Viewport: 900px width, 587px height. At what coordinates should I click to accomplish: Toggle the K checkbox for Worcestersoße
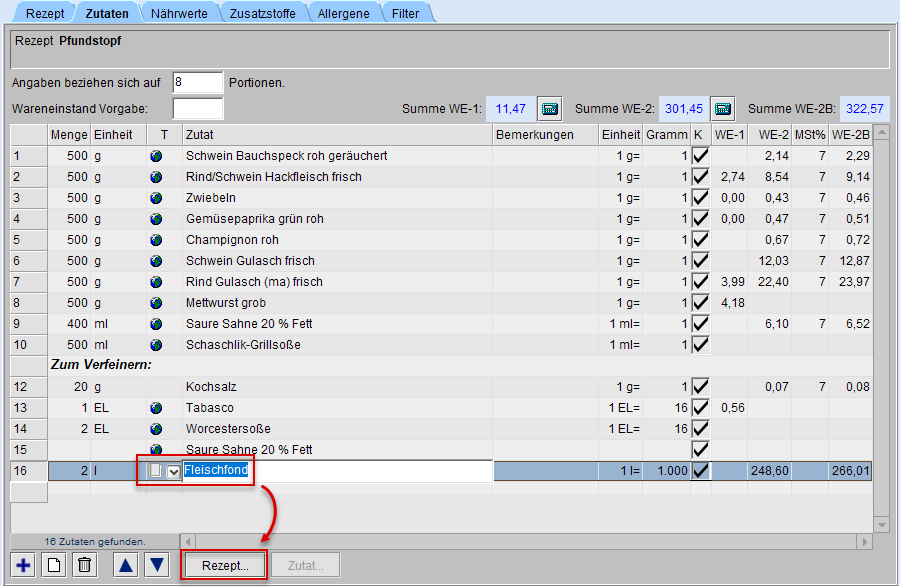click(x=700, y=429)
